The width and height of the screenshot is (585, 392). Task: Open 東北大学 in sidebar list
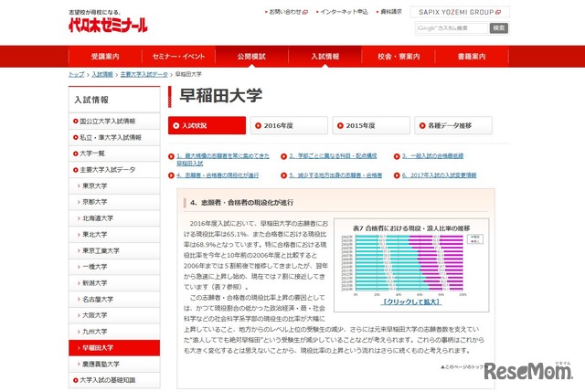click(114, 234)
